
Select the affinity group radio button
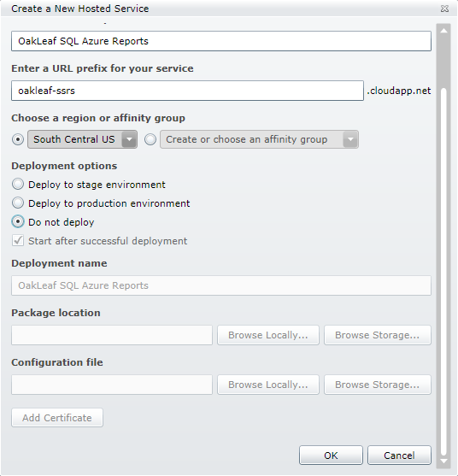150,139
